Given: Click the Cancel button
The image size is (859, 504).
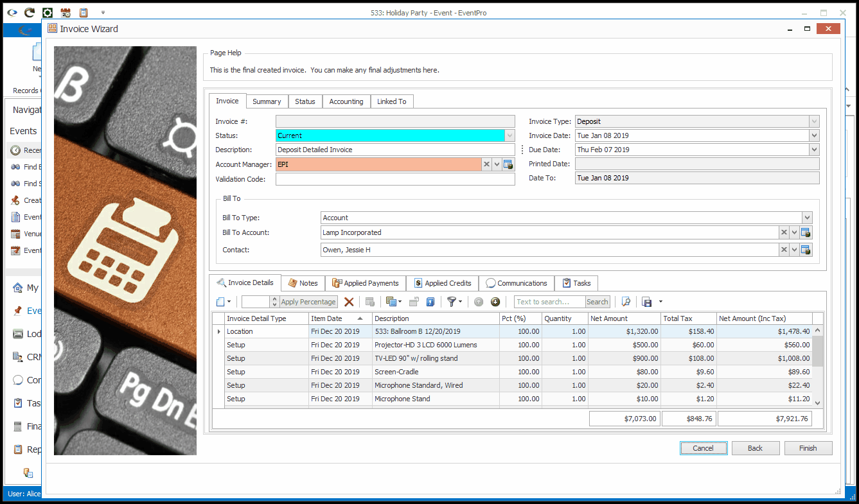Looking at the screenshot, I should point(704,448).
